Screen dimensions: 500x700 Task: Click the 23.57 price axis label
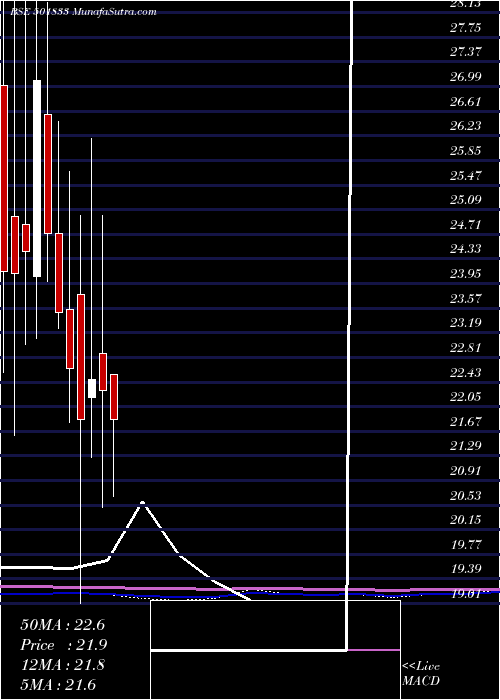pyautogui.click(x=465, y=298)
